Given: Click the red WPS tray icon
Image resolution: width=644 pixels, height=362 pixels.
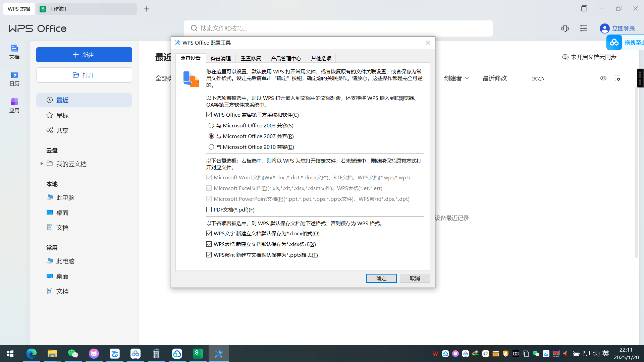Looking at the screenshot, I should (x=435, y=354).
